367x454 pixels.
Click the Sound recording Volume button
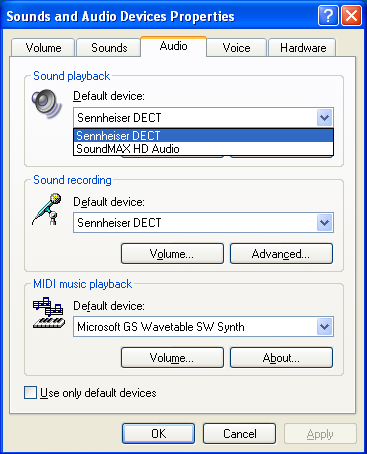pyautogui.click(x=172, y=254)
